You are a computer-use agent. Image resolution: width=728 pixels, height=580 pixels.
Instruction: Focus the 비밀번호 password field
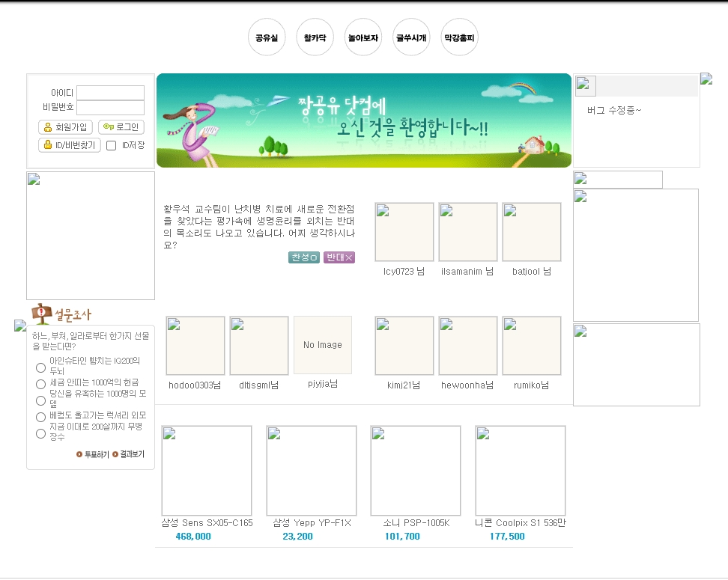coord(110,108)
